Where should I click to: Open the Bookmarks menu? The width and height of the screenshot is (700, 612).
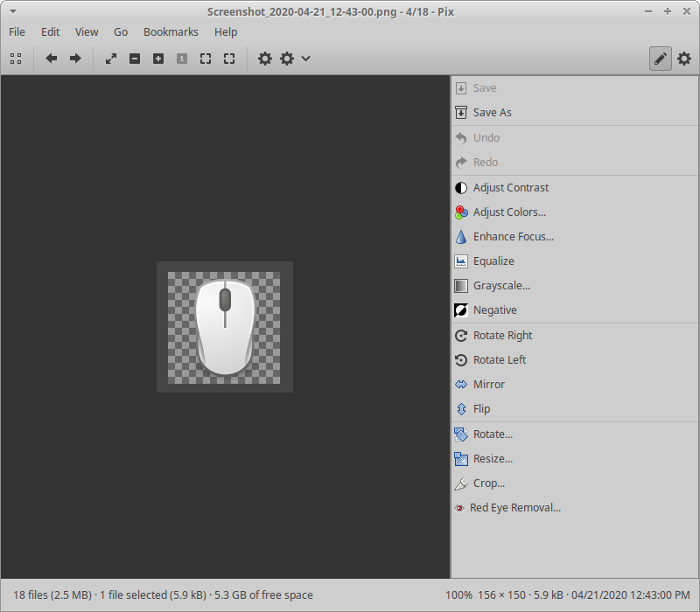click(171, 31)
